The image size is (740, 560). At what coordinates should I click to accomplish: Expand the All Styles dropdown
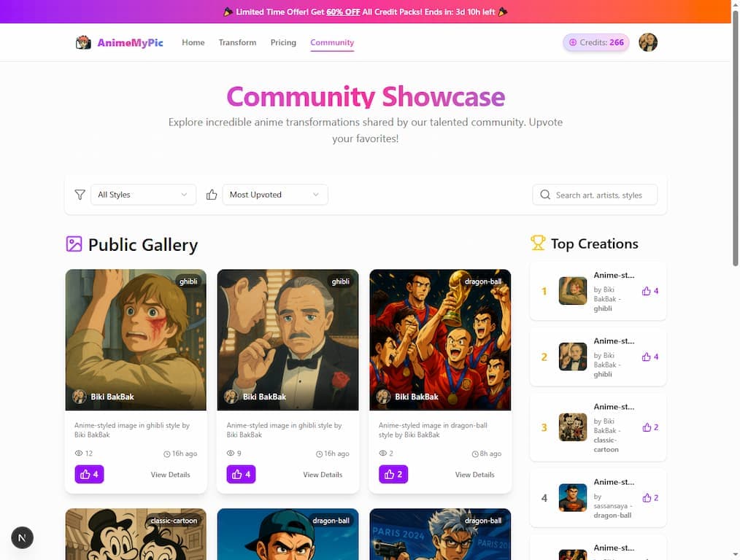(x=143, y=195)
